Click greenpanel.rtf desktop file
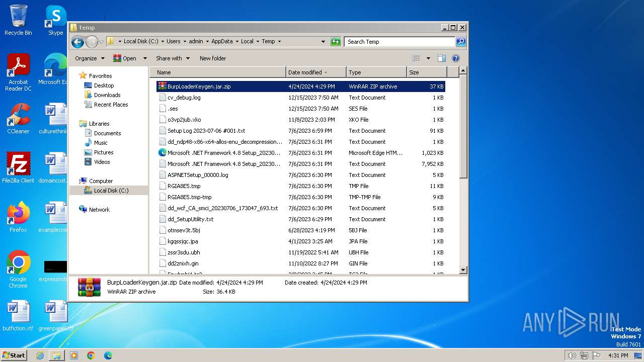This screenshot has width=644, height=362. point(55,316)
